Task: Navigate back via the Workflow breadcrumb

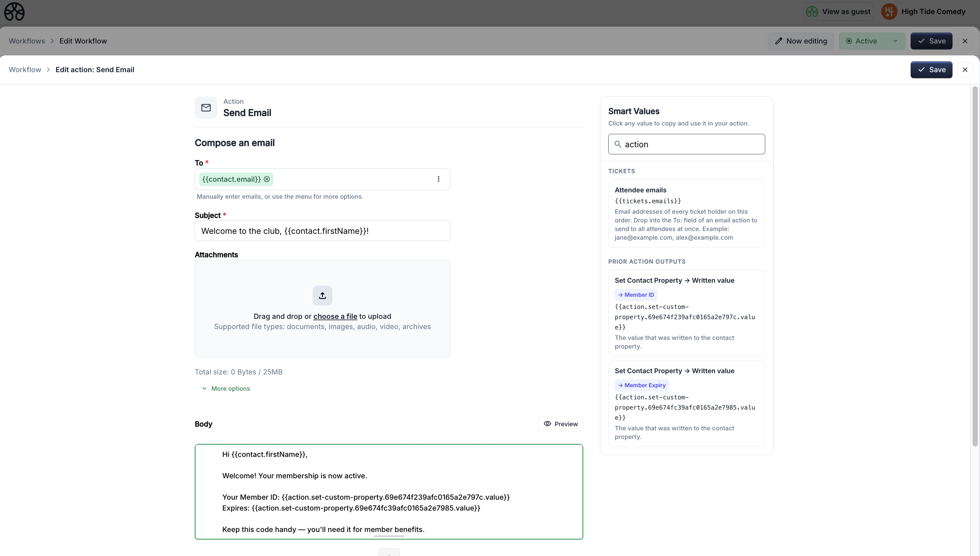Action: coord(25,70)
